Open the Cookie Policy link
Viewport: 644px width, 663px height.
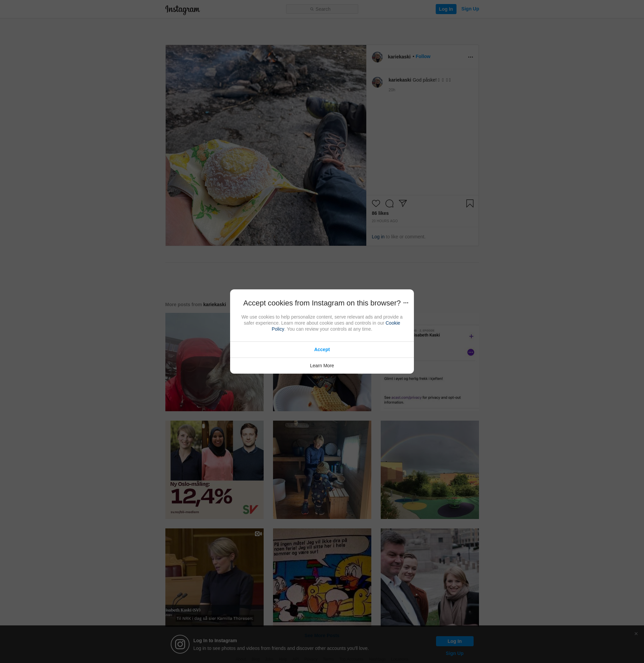(x=392, y=323)
